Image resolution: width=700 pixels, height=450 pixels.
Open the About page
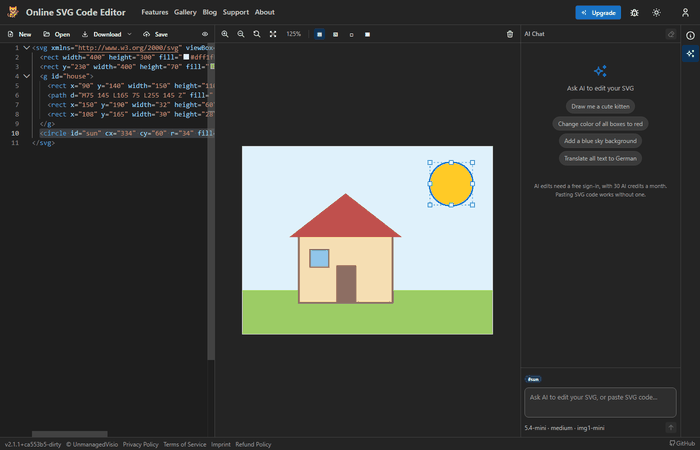tap(264, 12)
